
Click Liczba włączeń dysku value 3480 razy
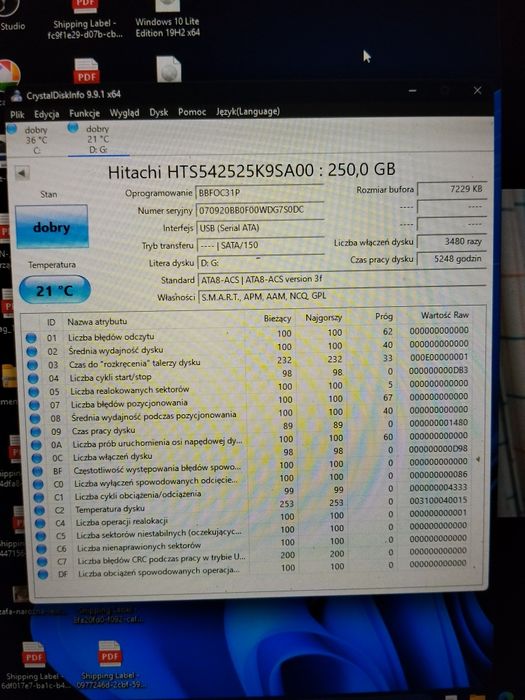(452, 242)
